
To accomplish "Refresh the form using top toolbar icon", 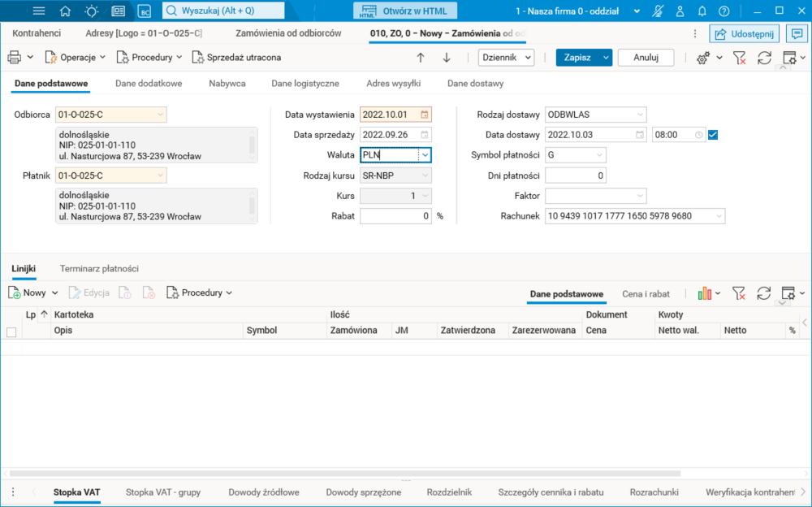I will tap(764, 58).
